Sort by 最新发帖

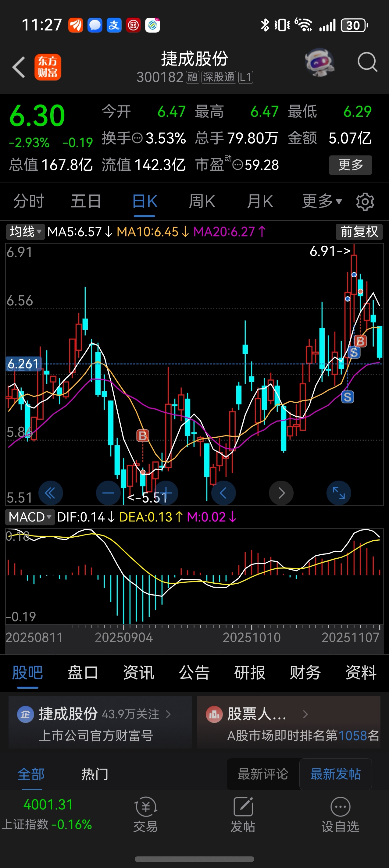[x=335, y=774]
